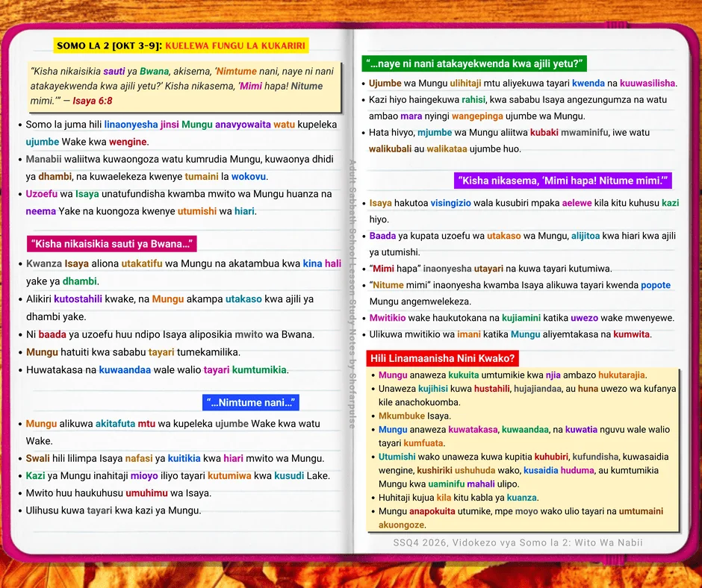
Task: Click the blue word "visingizio"
Action: (450, 203)
